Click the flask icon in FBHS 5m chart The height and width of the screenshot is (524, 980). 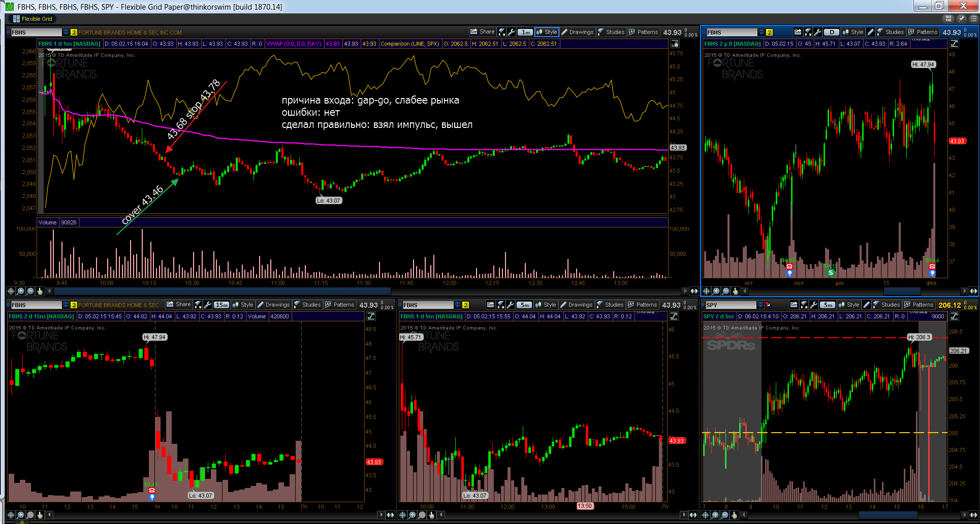coord(501,305)
